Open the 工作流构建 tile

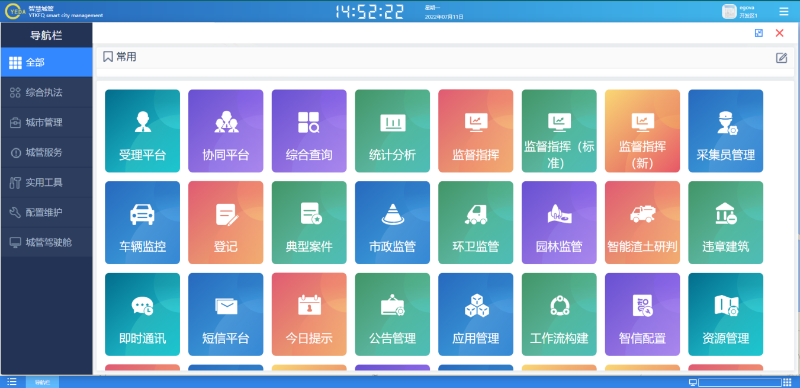pos(559,314)
